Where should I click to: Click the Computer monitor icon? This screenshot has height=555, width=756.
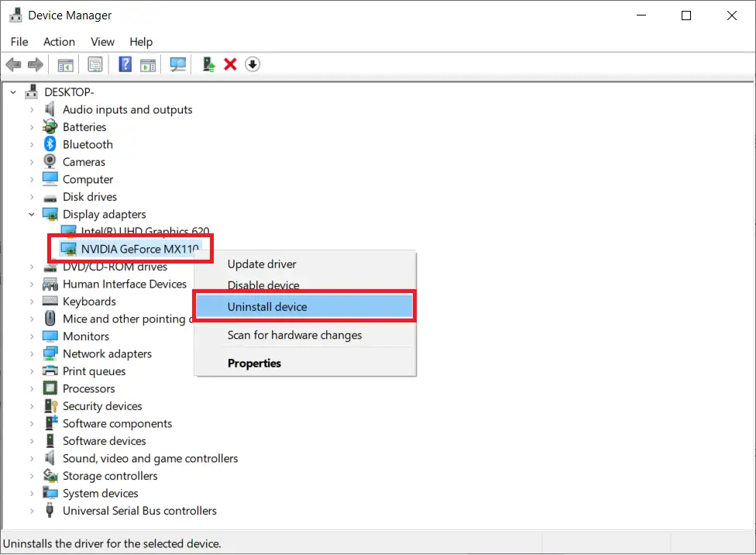tap(50, 178)
